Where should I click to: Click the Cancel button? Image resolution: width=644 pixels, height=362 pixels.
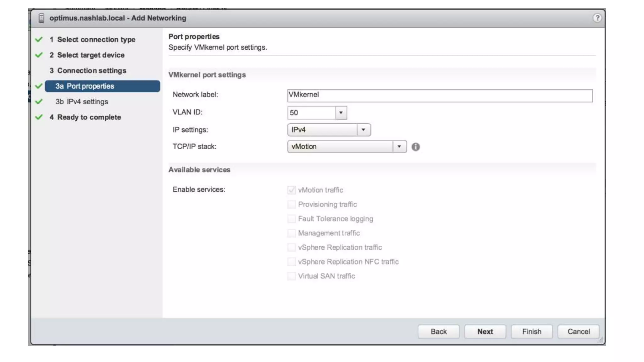point(578,332)
